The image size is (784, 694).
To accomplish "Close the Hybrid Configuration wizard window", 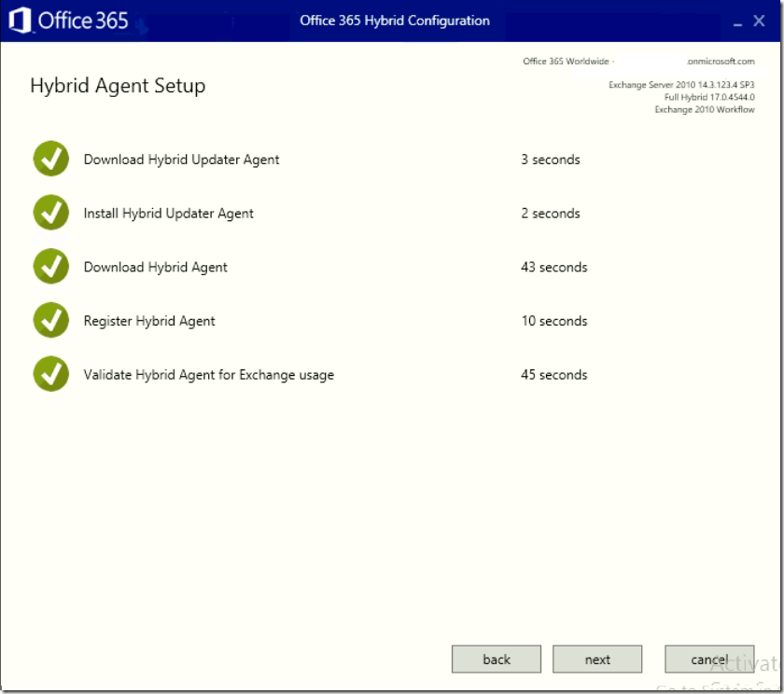I will click(759, 21).
